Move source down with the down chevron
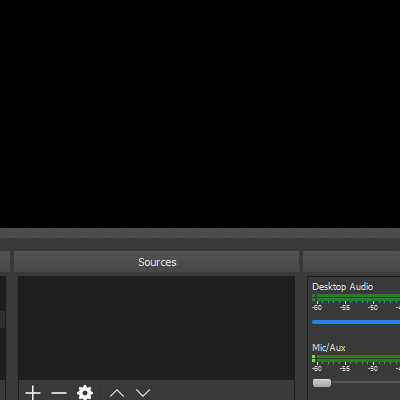Image resolution: width=400 pixels, height=400 pixels. [x=143, y=393]
